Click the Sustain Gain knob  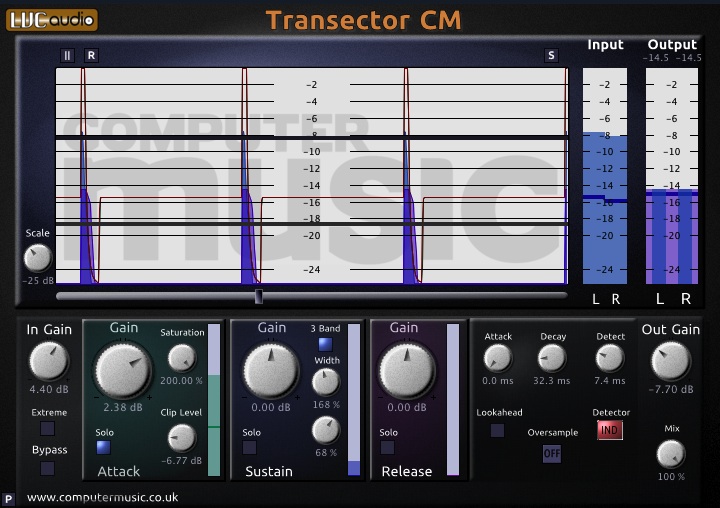click(x=271, y=370)
